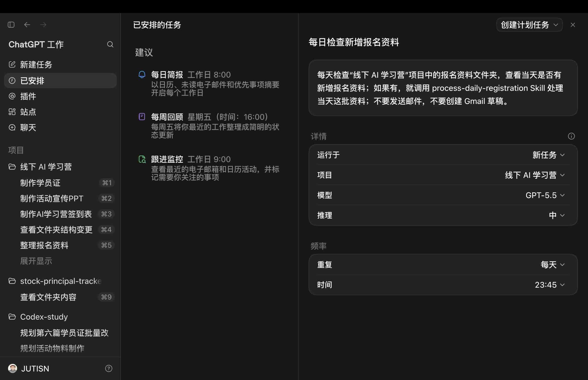Click the 聊天 chat plus icon
This screenshot has height=380, width=588.
[12, 127]
